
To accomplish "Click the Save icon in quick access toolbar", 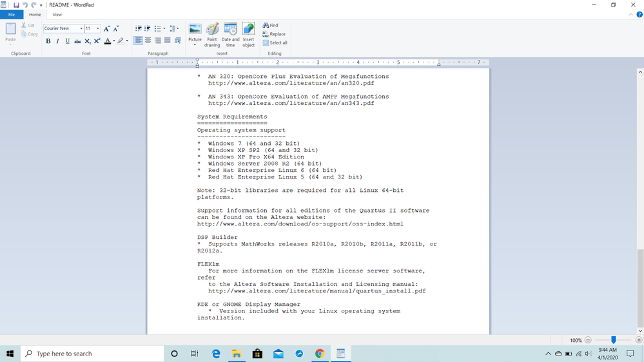I will 16,5.
